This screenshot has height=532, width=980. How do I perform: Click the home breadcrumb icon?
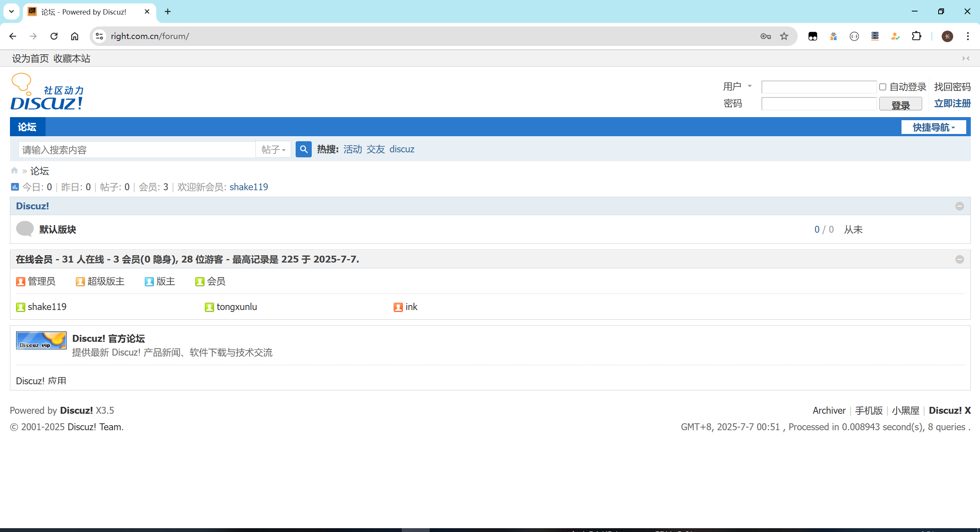[x=15, y=171]
